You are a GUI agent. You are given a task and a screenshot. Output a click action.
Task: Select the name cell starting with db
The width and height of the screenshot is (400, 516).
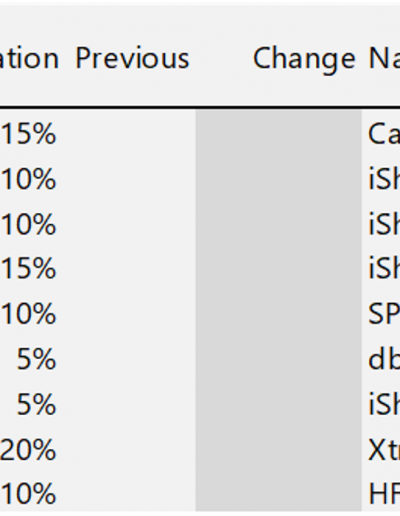[x=381, y=359]
